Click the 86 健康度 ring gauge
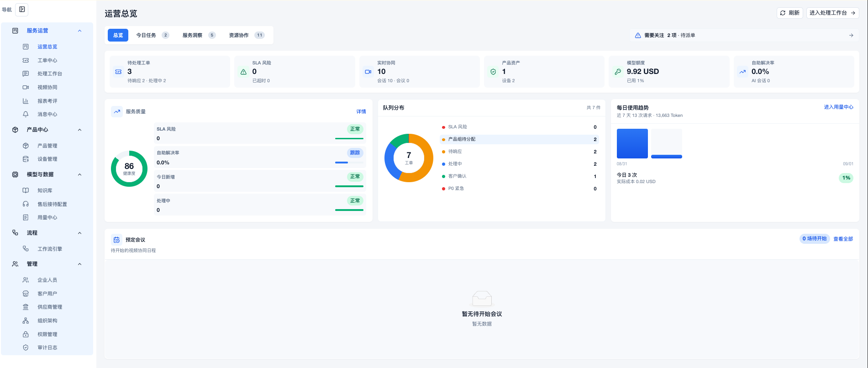The height and width of the screenshot is (368, 868). 129,168
